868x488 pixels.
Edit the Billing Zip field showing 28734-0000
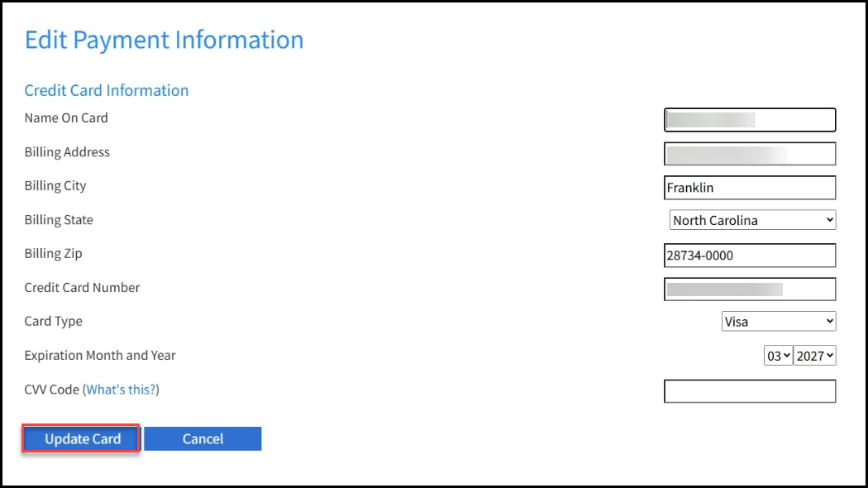click(x=749, y=255)
